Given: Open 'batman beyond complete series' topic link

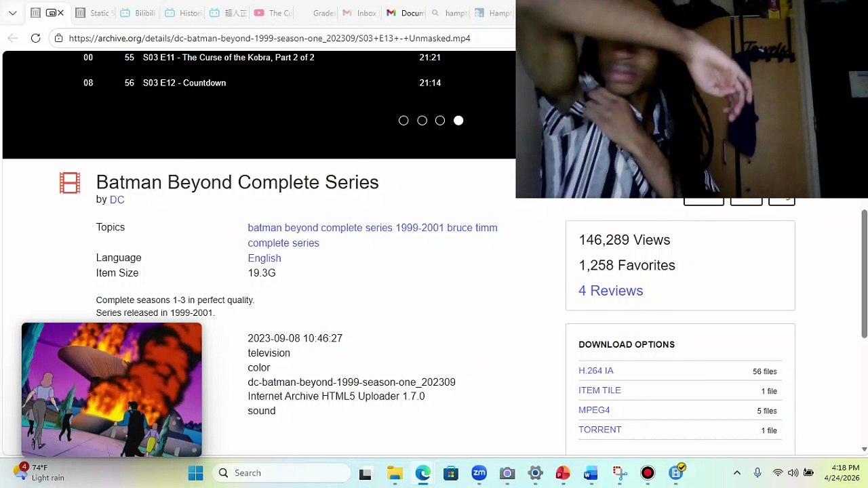Looking at the screenshot, I should pyautogui.click(x=320, y=228).
